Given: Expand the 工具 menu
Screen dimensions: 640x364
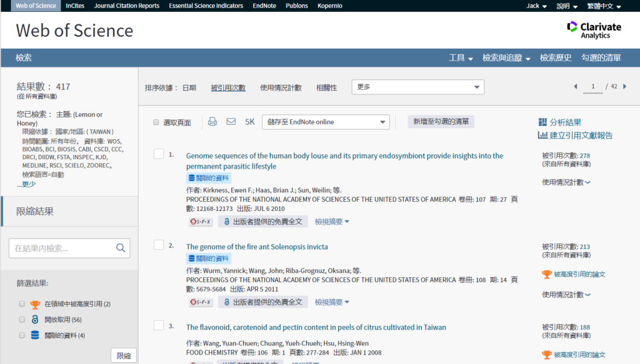Looking at the screenshot, I should [x=461, y=58].
